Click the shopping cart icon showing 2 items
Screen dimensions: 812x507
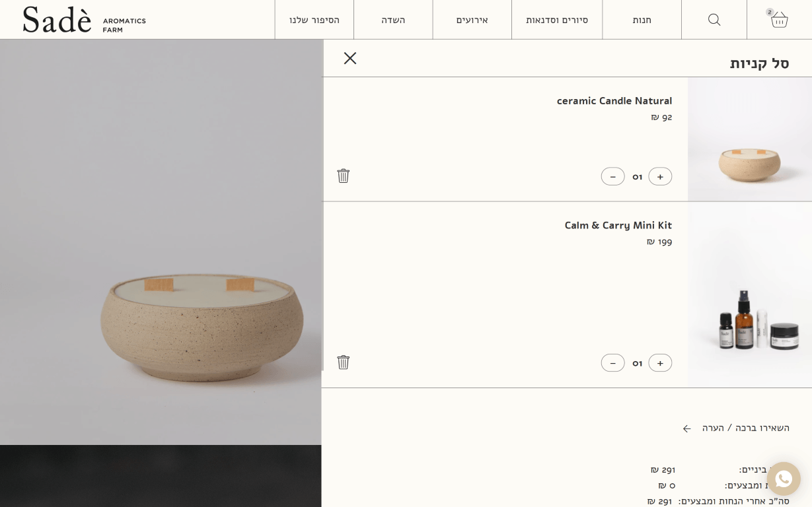(x=780, y=20)
